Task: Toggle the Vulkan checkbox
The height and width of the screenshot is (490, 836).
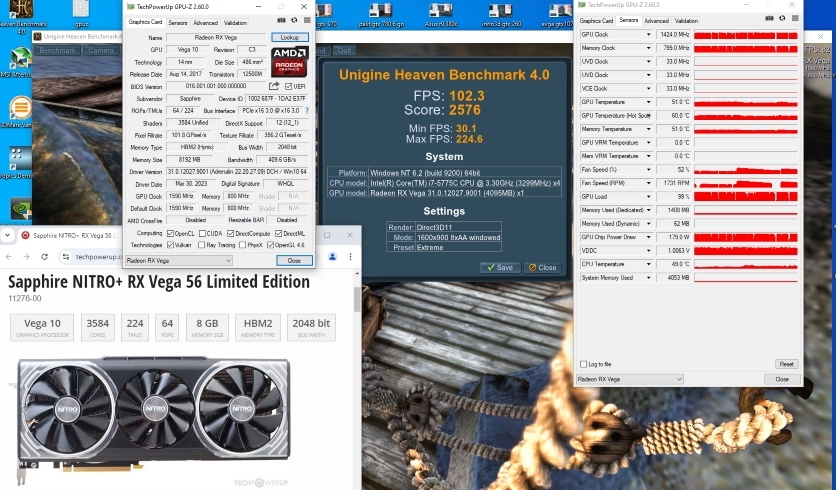Action: point(170,245)
